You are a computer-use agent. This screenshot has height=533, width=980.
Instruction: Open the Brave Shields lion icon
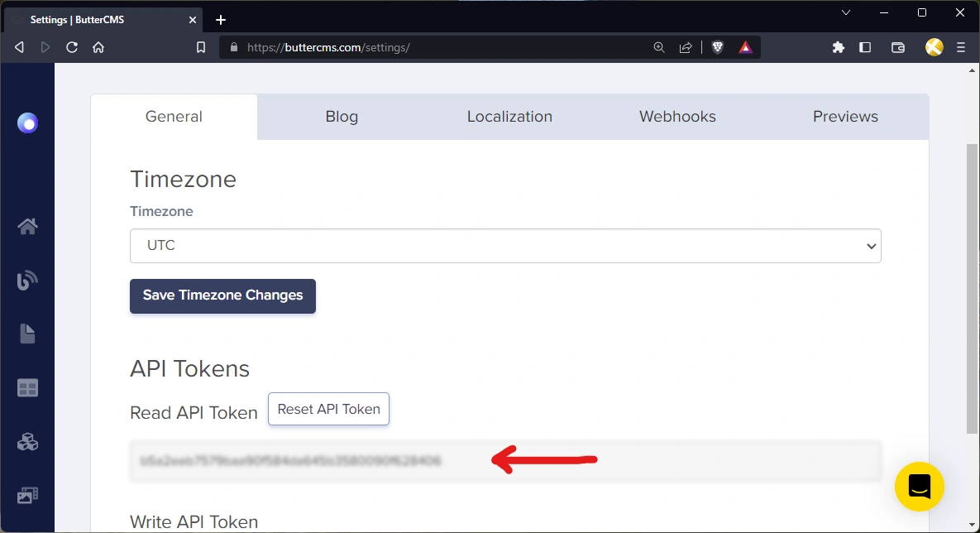(718, 47)
